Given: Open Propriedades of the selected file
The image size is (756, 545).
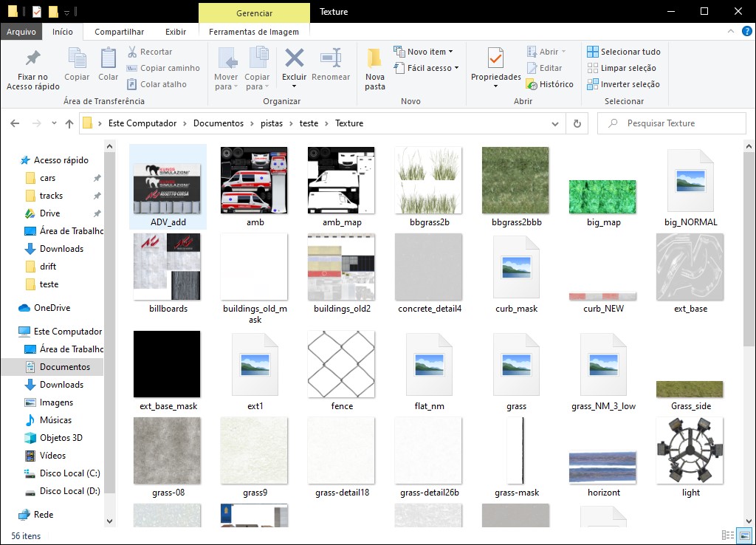Looking at the screenshot, I should coord(495,64).
